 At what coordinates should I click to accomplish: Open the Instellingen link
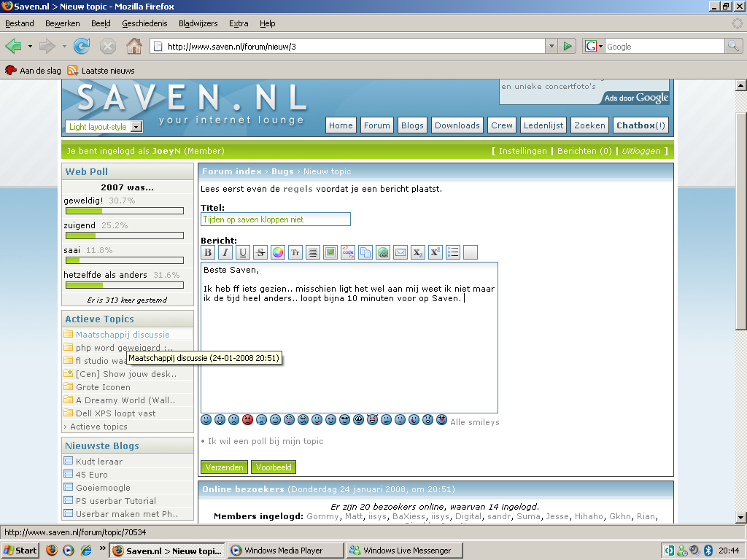[522, 151]
